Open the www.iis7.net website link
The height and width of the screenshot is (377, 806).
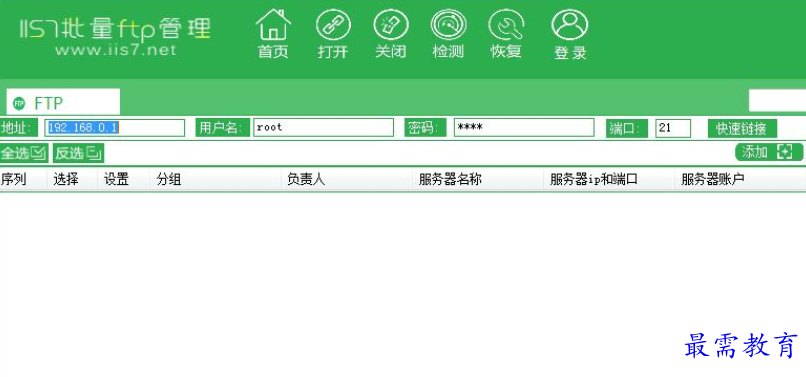point(116,50)
